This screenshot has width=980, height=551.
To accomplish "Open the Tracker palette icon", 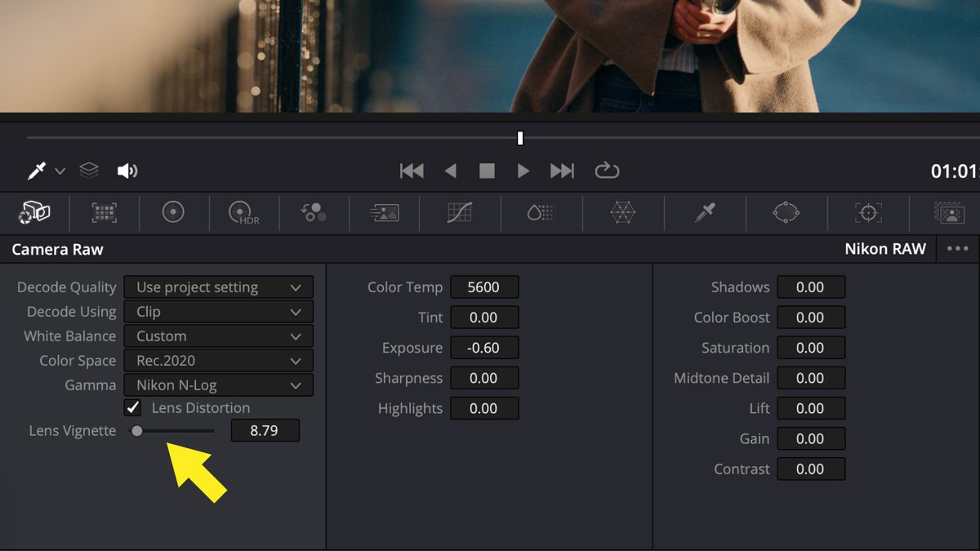I will (868, 213).
